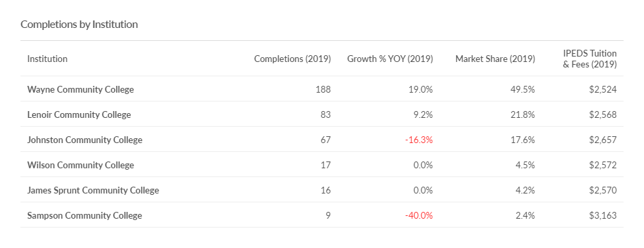Click Lenoir's 21.8% market share cell
644x248 pixels.
(x=524, y=114)
